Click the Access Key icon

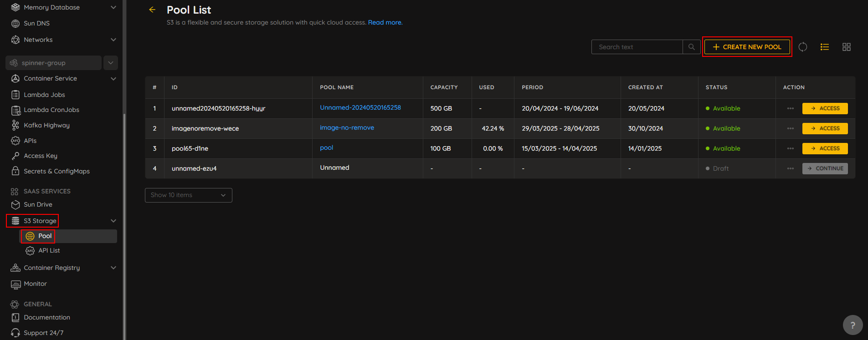[x=15, y=156]
